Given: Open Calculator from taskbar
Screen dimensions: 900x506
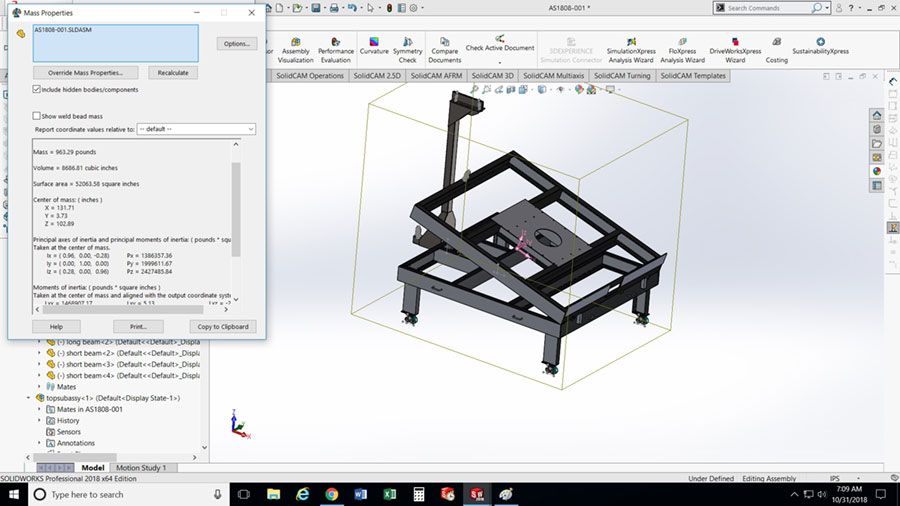Looking at the screenshot, I should (x=419, y=494).
